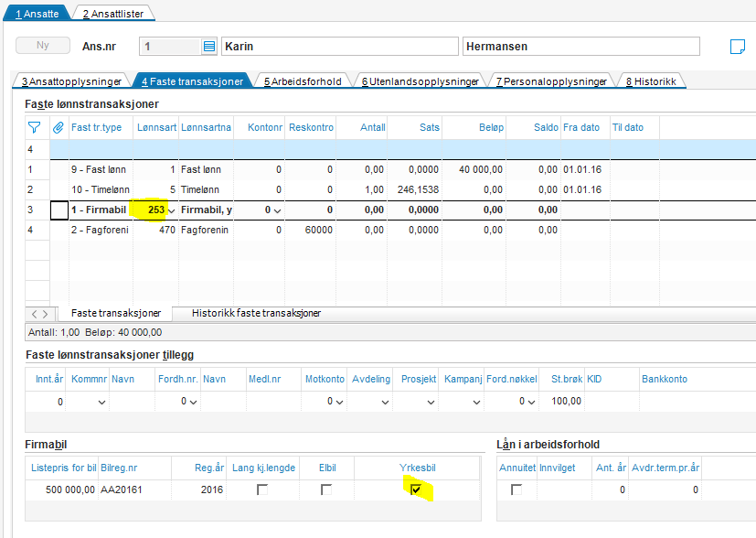This screenshot has width=756, height=538.
Task: Click the left scroll arrow beside Faste transaksjoner subtab
Action: (x=34, y=314)
